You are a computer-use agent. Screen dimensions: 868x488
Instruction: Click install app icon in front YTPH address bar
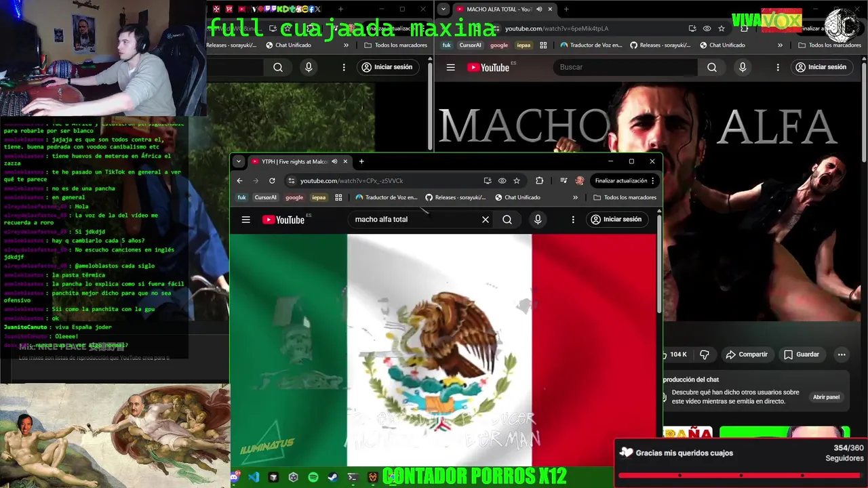[488, 181]
